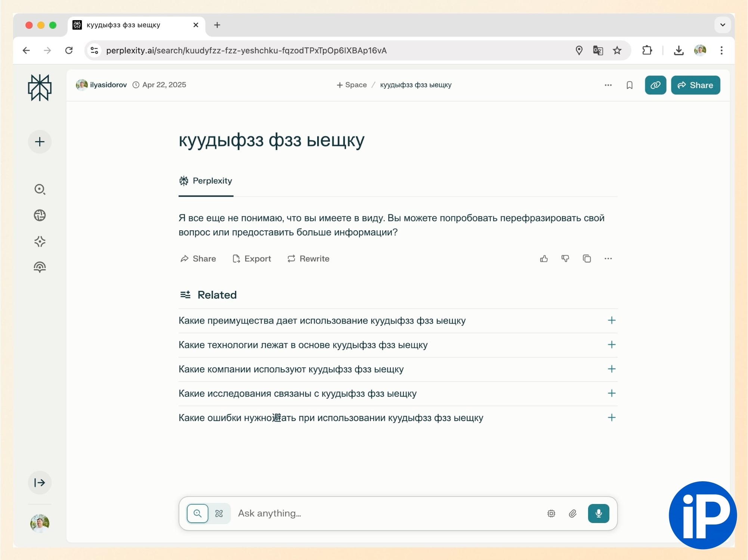Start a new thread with the plus button
The image size is (748, 560).
(40, 142)
